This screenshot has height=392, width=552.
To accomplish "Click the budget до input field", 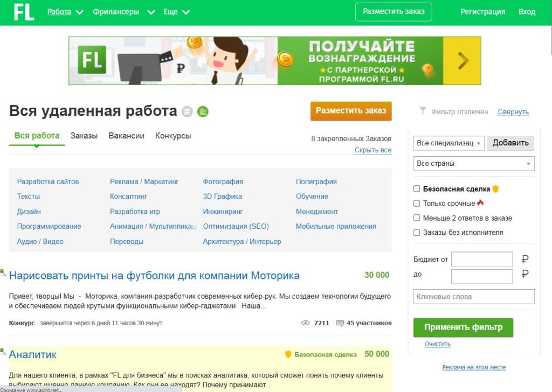I will 482,276.
